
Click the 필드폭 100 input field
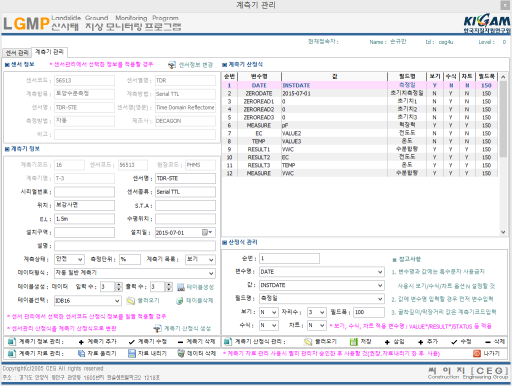point(369,312)
